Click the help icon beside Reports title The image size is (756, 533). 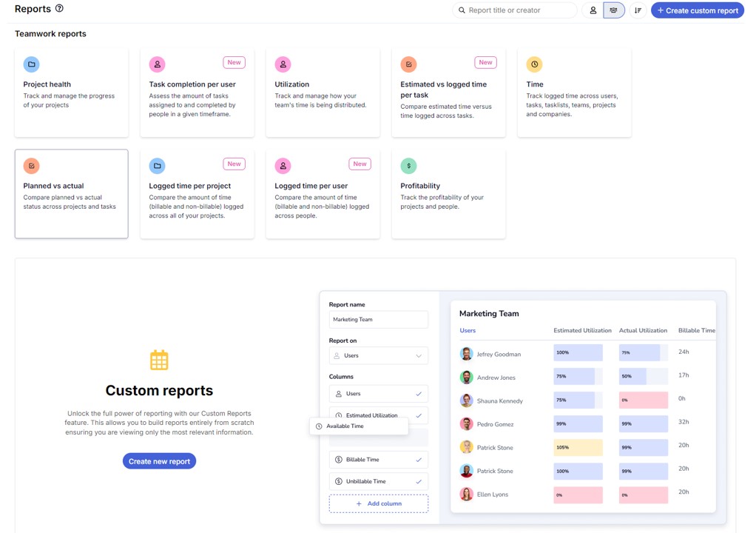coord(59,9)
